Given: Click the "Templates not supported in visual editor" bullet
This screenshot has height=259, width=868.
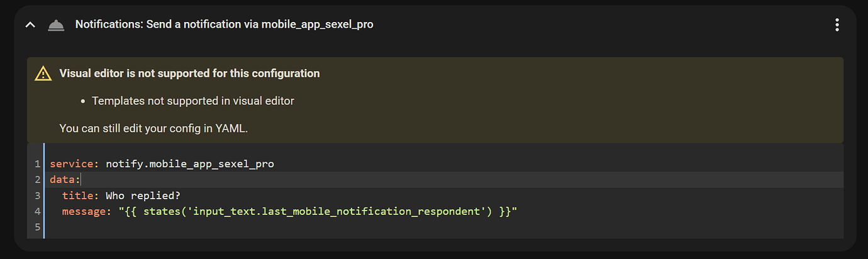Looking at the screenshot, I should click(192, 101).
